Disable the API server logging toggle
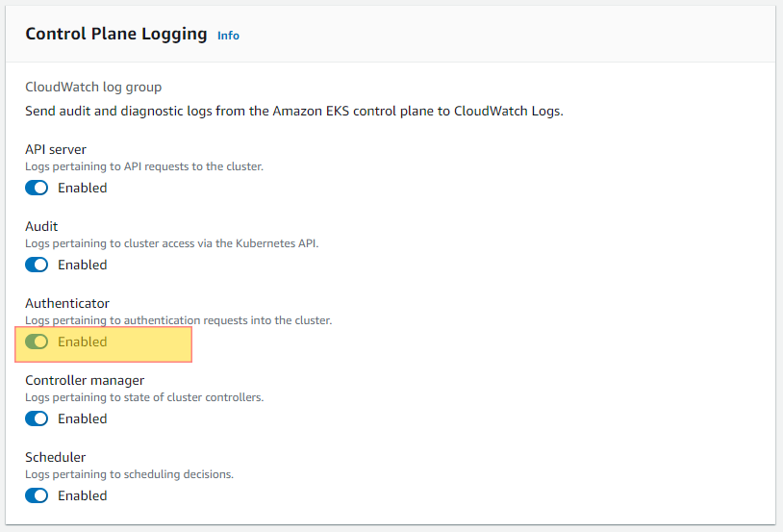The width and height of the screenshot is (783, 532). (37, 188)
